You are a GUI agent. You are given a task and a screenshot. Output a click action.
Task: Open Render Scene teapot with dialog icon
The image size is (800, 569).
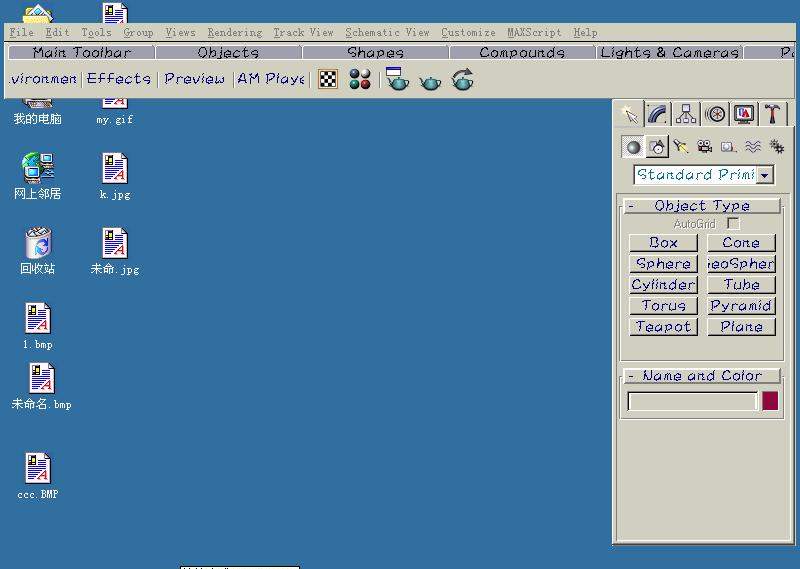tap(397, 79)
